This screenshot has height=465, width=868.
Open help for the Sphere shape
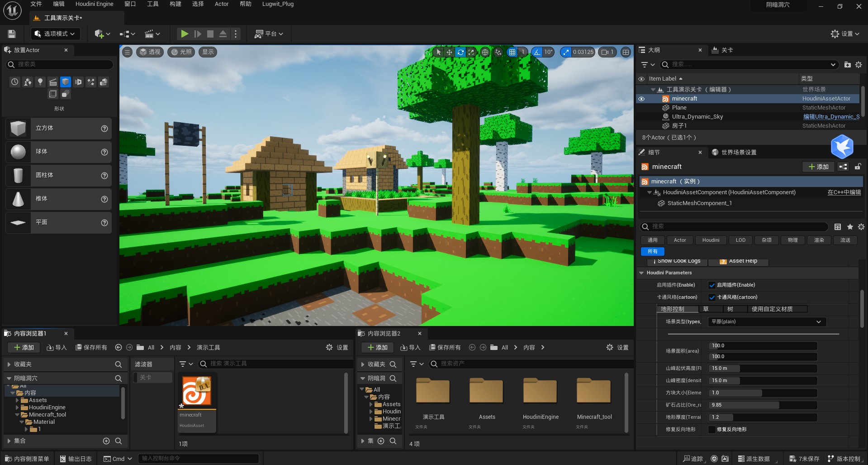pos(104,152)
